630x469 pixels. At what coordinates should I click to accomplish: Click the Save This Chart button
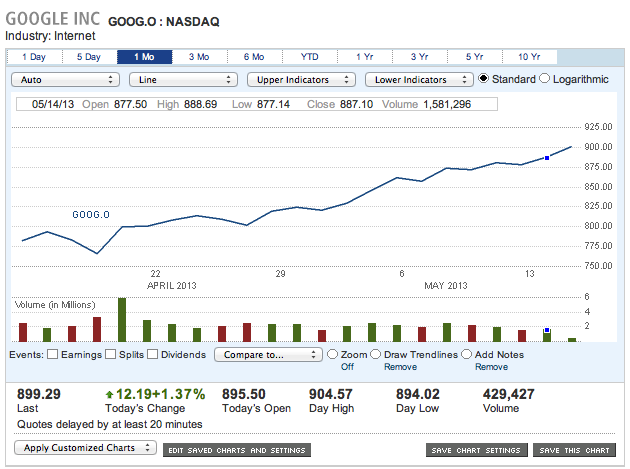573,450
